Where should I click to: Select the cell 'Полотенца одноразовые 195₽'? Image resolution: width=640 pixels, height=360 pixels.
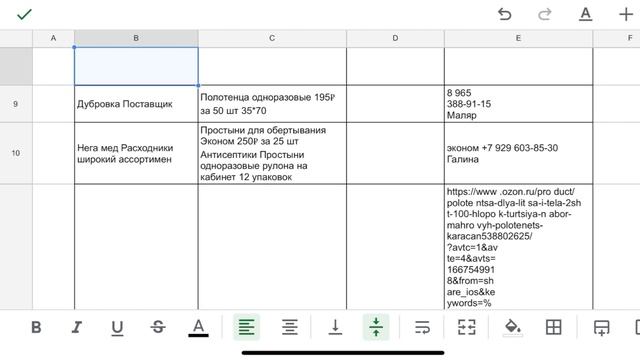(x=272, y=104)
